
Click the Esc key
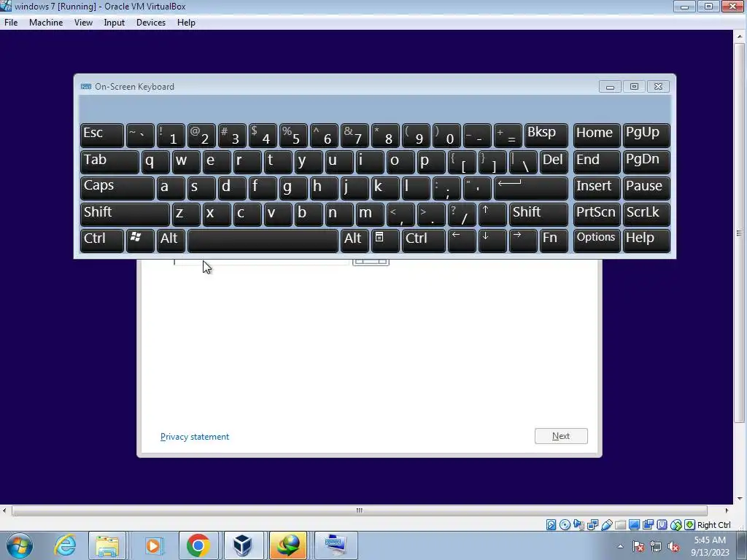point(102,135)
